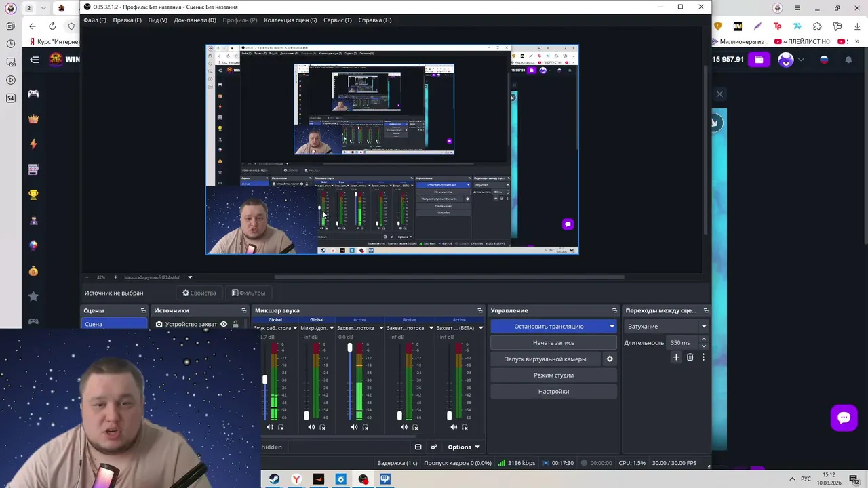Click the Захват (БЕТА) volume fader handle
Viewport: 868px width, 488px height.
point(449,415)
